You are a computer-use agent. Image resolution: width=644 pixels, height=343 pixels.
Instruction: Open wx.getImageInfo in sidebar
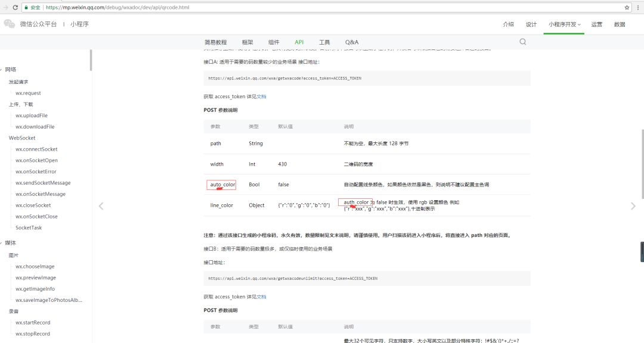point(35,289)
